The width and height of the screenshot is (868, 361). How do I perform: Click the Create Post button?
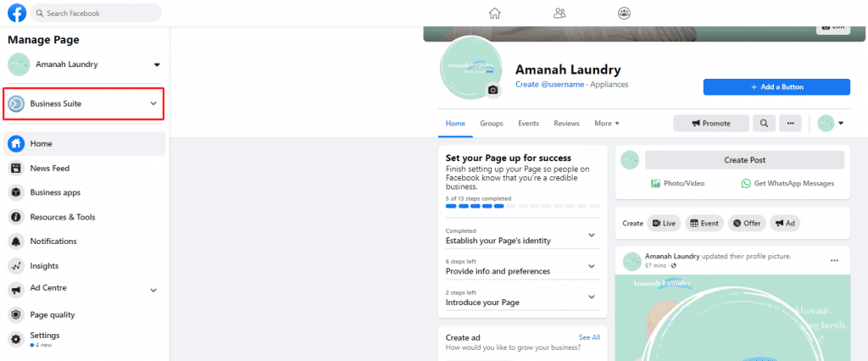(744, 160)
